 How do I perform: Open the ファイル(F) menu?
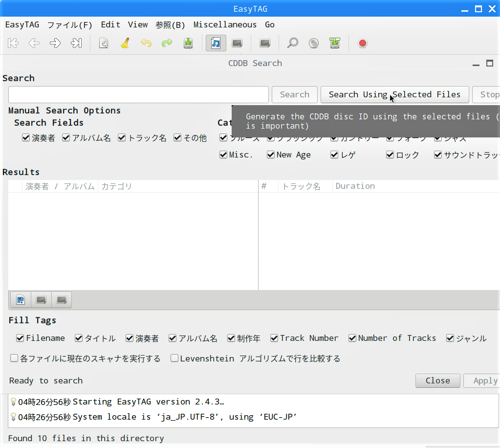(x=69, y=24)
